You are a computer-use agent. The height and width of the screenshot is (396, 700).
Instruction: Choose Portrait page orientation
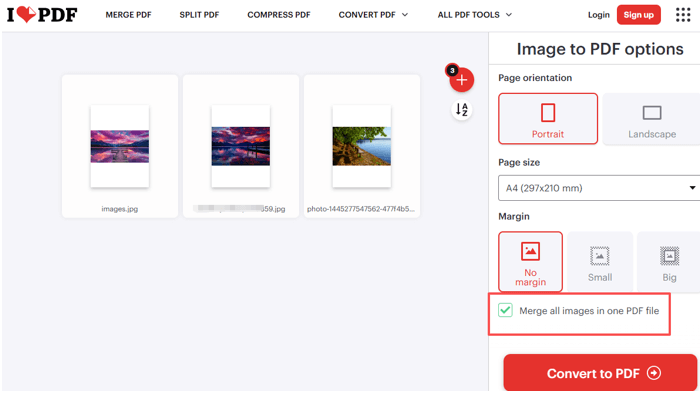tap(548, 119)
